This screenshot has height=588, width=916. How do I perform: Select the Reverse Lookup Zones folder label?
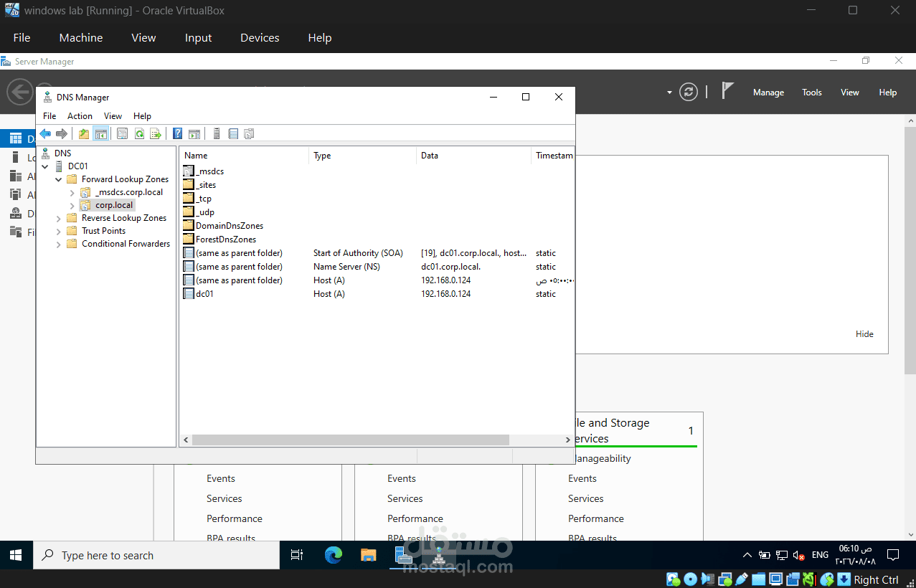(x=123, y=218)
